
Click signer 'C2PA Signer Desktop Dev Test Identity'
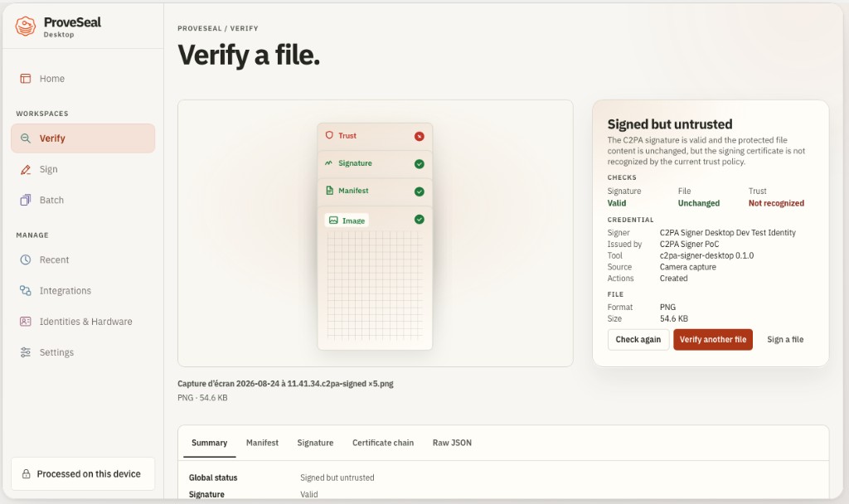(728, 232)
